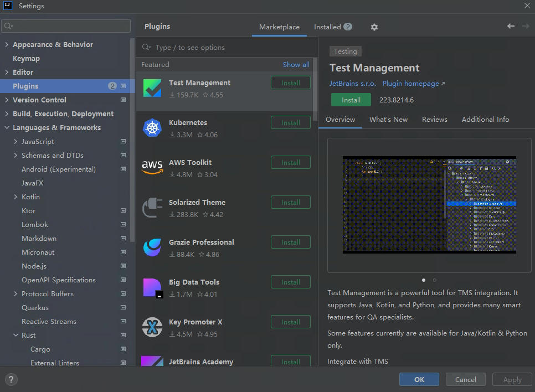Screen dimensions: 535x392
Task: Click the OK button
Action: [419, 379]
